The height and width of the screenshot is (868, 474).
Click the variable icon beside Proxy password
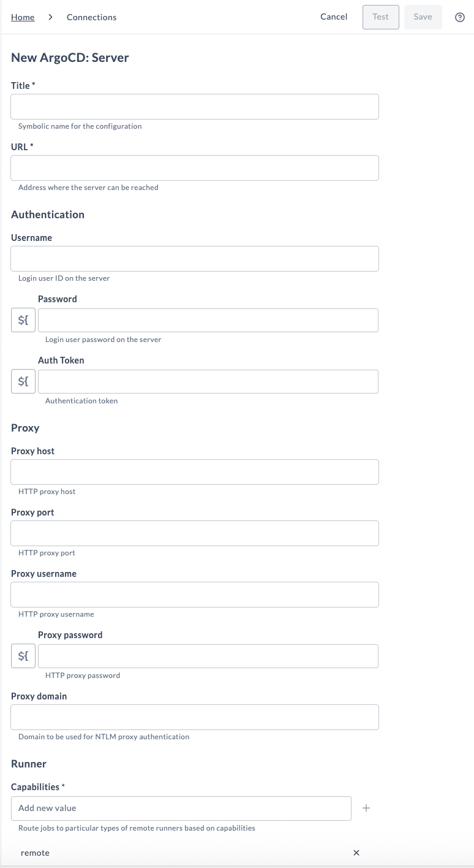23,657
